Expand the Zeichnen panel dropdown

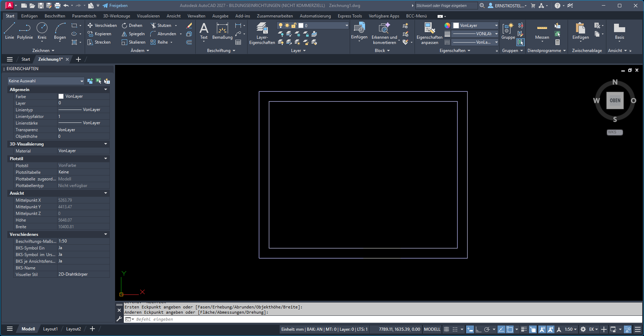[x=43, y=51]
